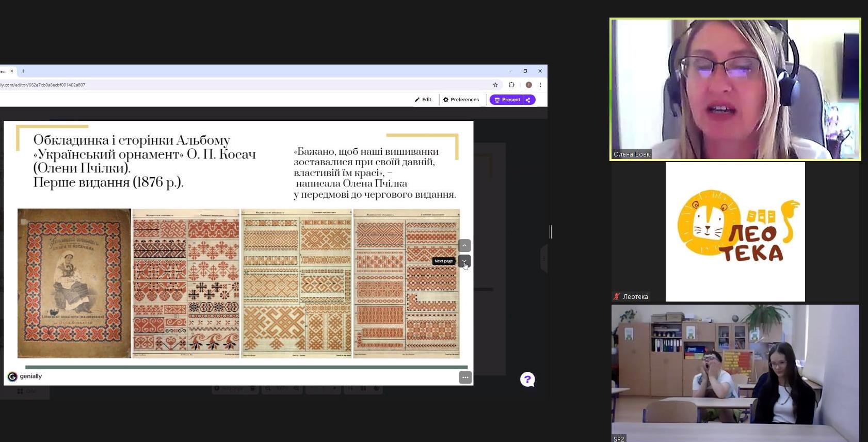Open a new browser tab

click(x=23, y=71)
